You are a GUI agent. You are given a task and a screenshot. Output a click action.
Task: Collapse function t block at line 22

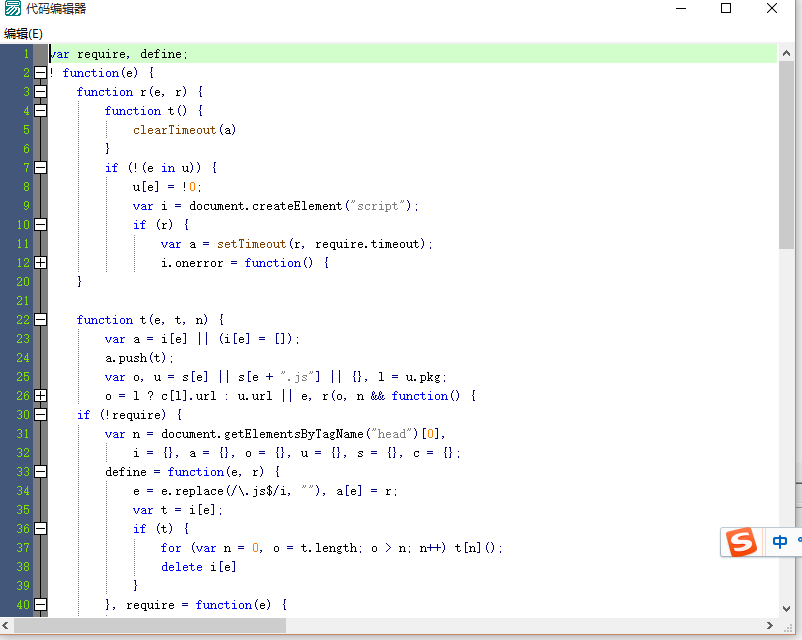coord(39,319)
